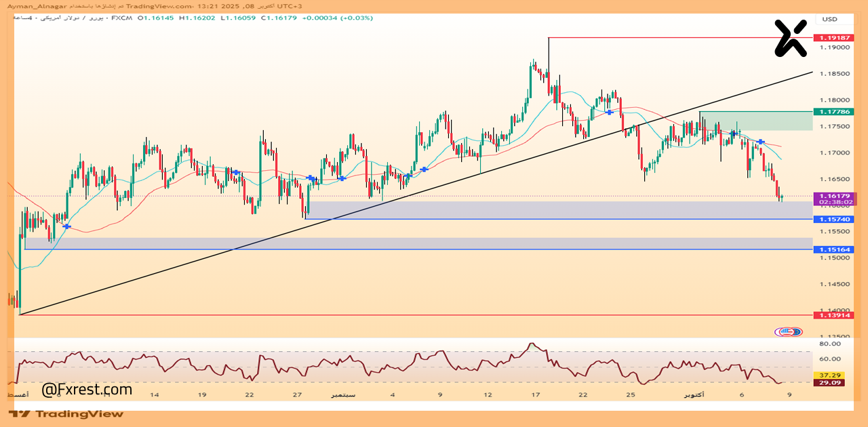
Task: Click the dark red RSI value 29.09 label
Action: point(830,383)
